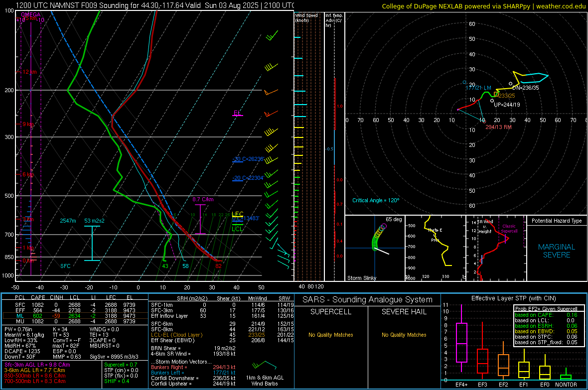Screen dimensions: 588x390
Task: Click the College of DuPage NEXLAB credit text
Action: tap(483, 6)
